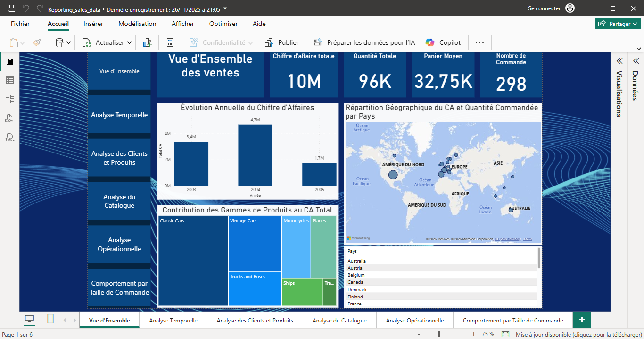The height and width of the screenshot is (339, 644).
Task: Click the format painter brush icon
Action: [37, 42]
